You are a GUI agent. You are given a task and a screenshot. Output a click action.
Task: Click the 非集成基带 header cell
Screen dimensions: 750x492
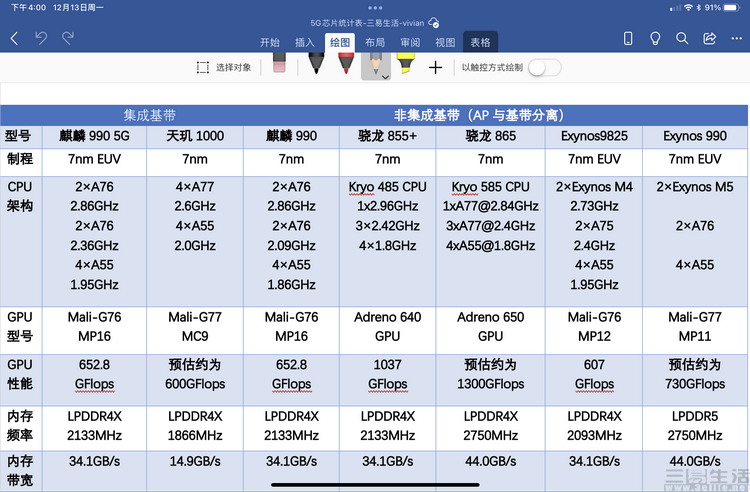click(x=478, y=115)
